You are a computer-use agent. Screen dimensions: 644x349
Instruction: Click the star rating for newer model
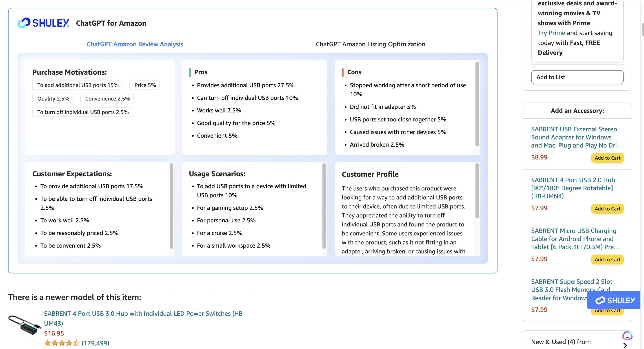pyautogui.click(x=62, y=343)
